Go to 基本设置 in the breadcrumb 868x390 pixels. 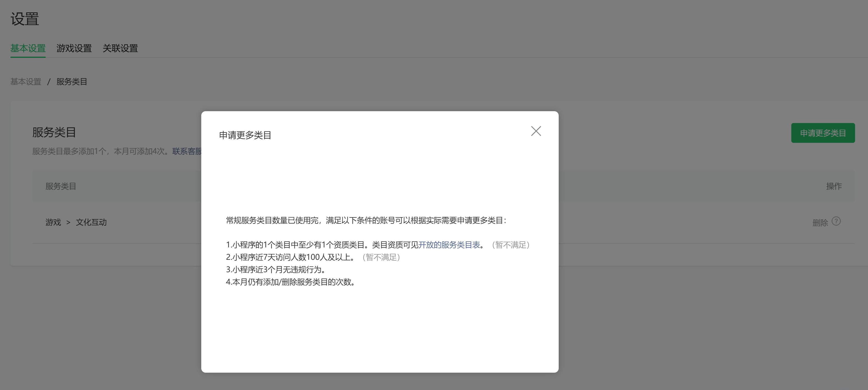point(26,82)
